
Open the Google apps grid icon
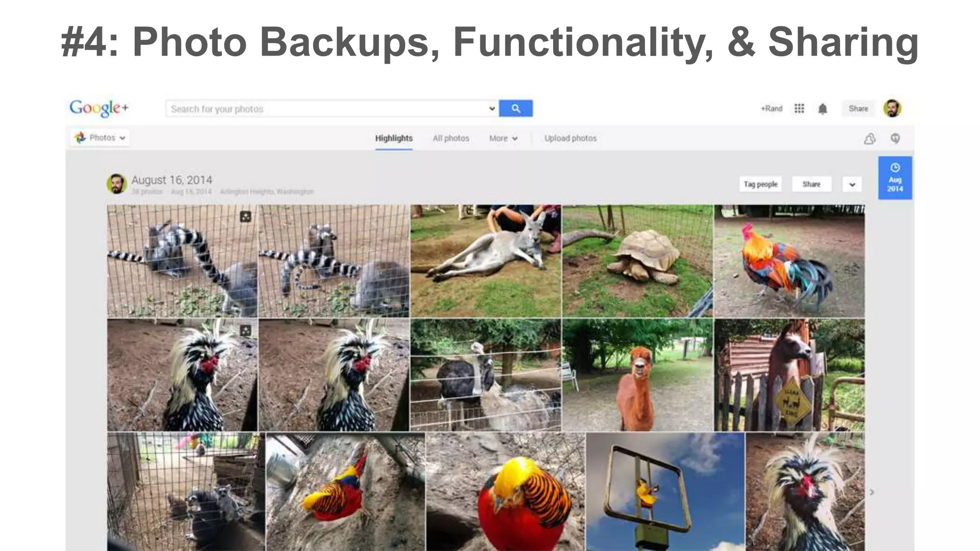[x=799, y=109]
